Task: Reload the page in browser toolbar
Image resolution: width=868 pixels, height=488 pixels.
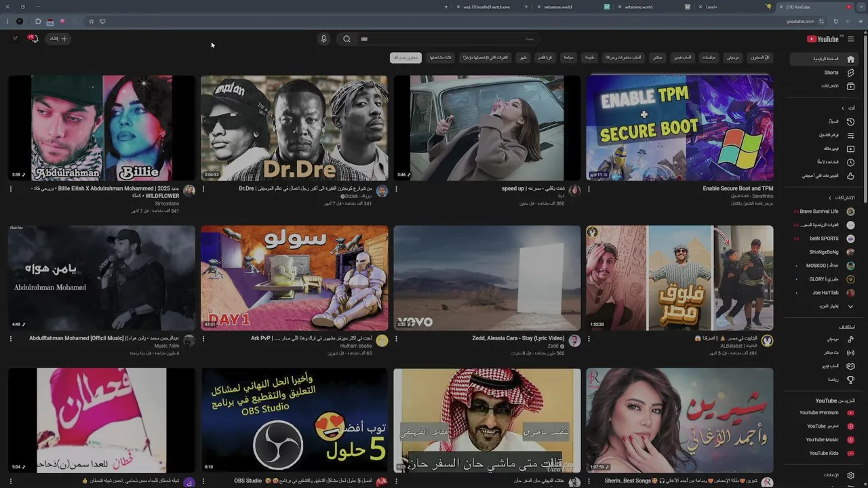Action: (835, 22)
